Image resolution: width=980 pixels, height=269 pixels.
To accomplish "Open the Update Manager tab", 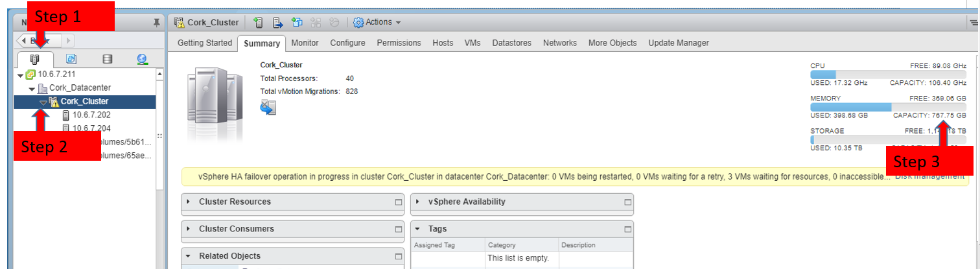I will click(678, 43).
